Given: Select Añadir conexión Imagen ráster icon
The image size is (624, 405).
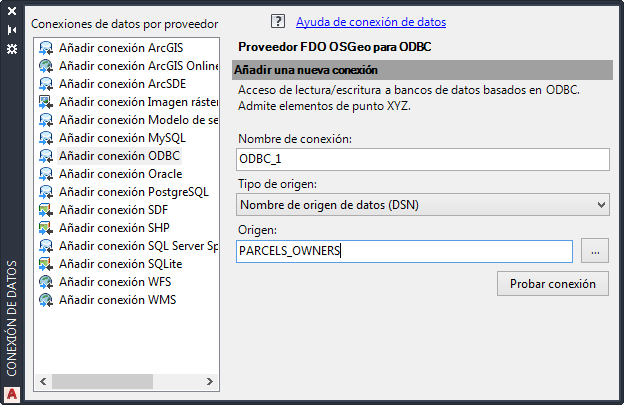Looking at the screenshot, I should tap(46, 102).
